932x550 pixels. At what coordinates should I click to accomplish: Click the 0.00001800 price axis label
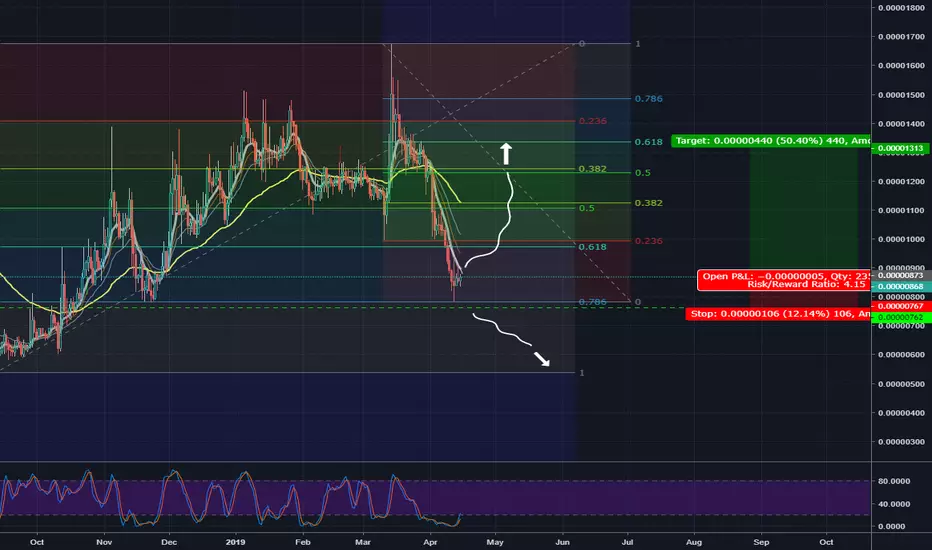[x=901, y=8]
